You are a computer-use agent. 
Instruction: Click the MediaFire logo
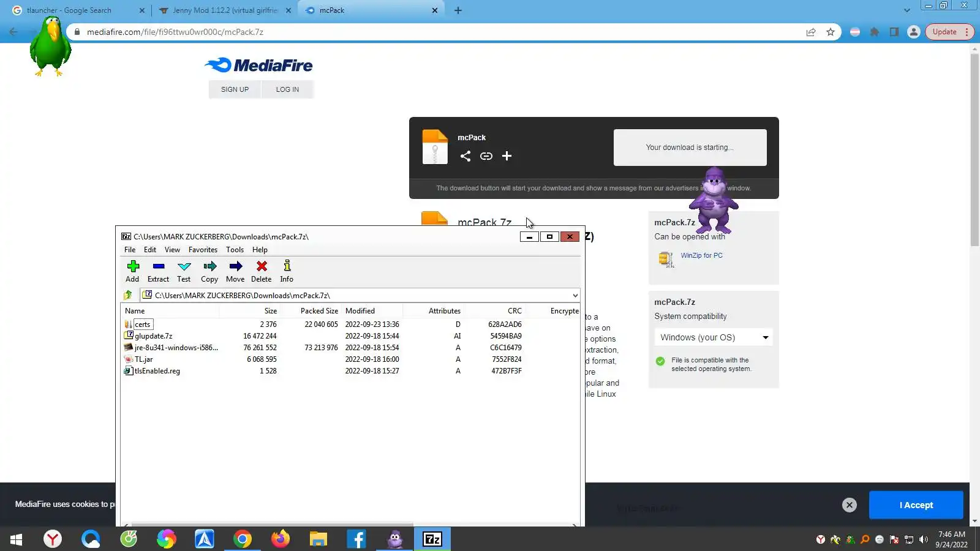[x=258, y=66]
